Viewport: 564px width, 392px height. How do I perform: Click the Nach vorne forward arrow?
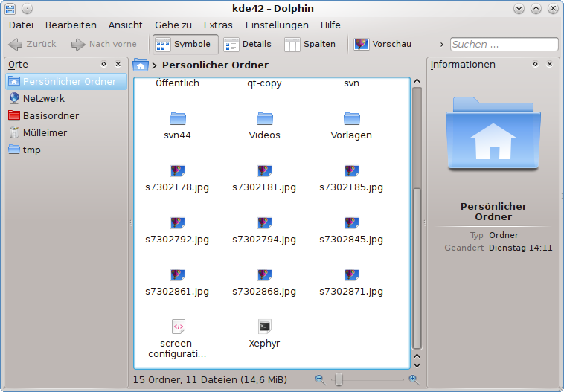104,45
